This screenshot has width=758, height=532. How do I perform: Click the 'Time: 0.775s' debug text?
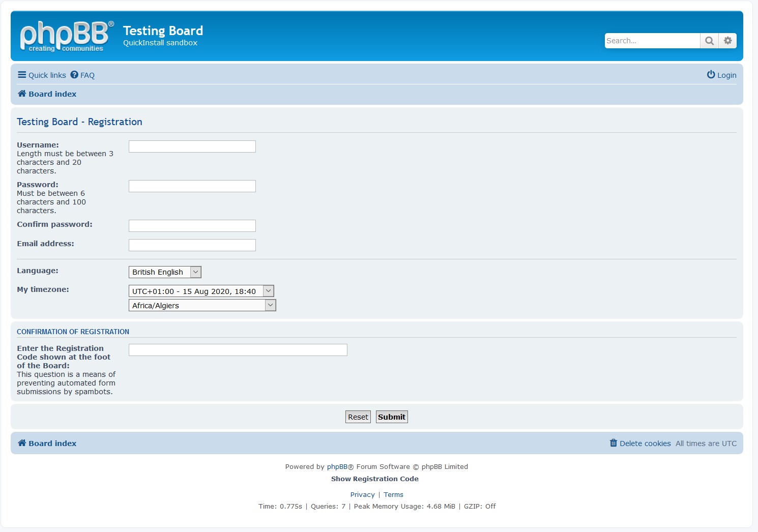click(x=280, y=506)
